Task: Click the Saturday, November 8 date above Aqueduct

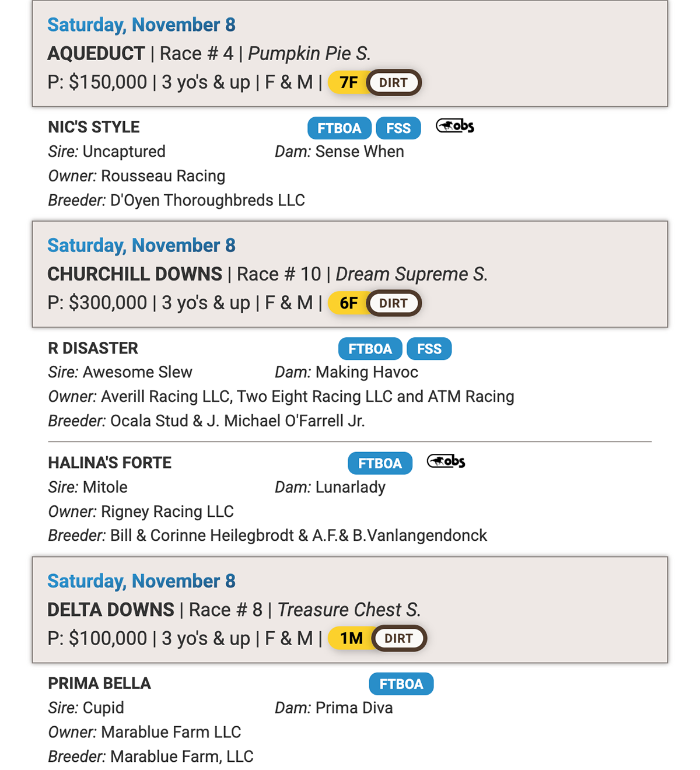Action: click(141, 25)
